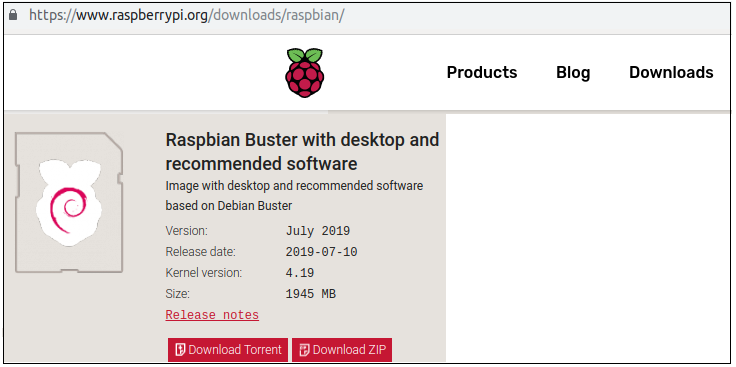This screenshot has width=736, height=367.
Task: Click the raspberrypi.org URL in address bar
Action: click(x=187, y=15)
